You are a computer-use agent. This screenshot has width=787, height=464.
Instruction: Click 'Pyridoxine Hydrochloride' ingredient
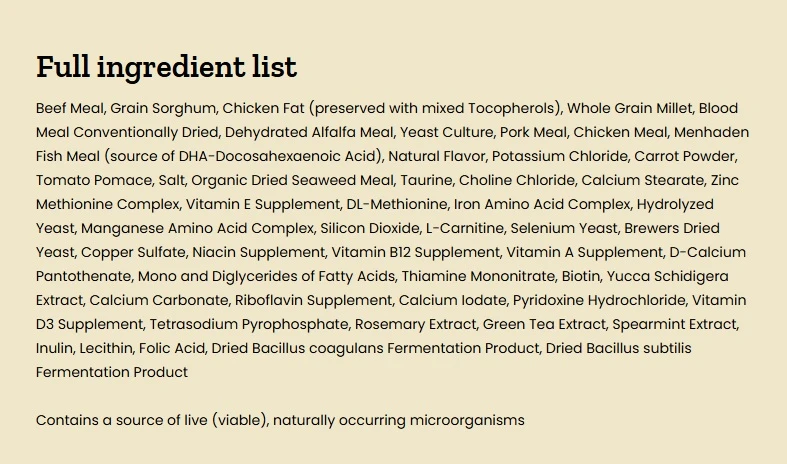(x=599, y=300)
